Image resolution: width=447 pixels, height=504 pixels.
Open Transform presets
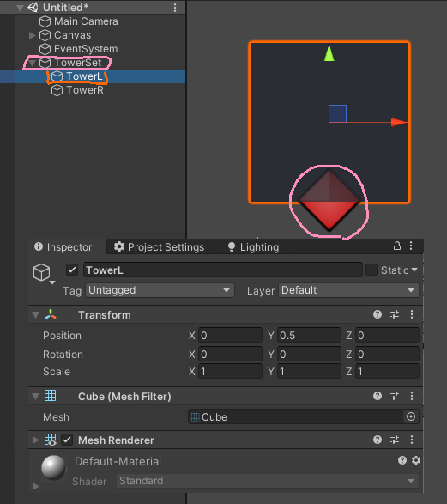(x=395, y=314)
